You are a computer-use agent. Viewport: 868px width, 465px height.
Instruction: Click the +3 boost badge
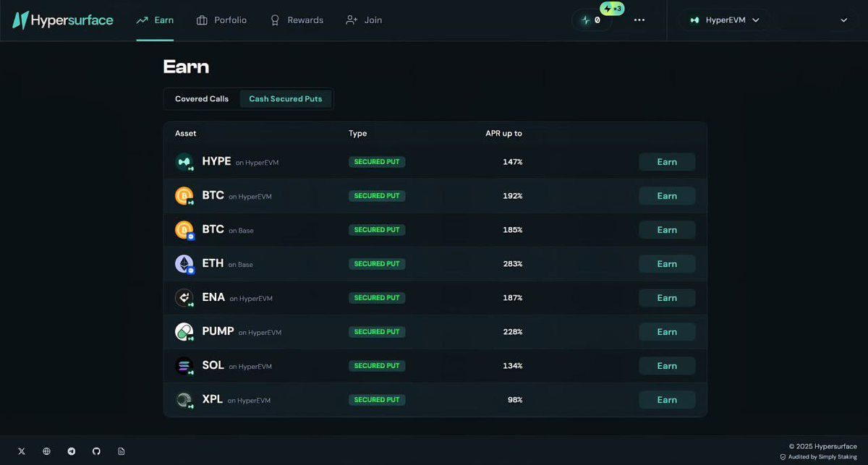pos(613,9)
